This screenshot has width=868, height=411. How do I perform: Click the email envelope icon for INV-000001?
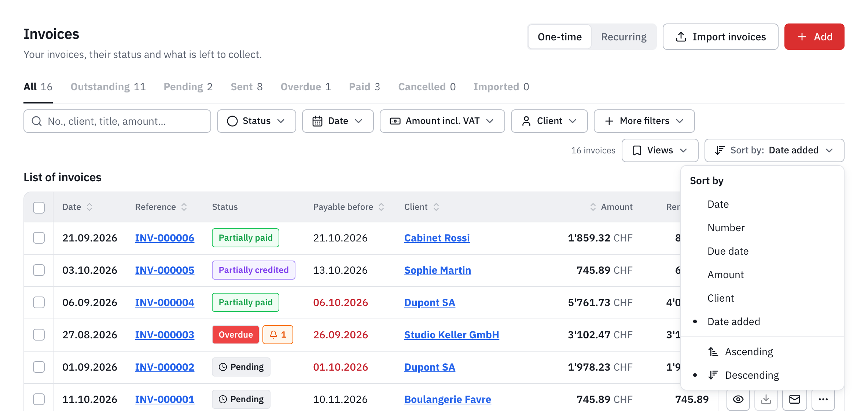coord(794,399)
